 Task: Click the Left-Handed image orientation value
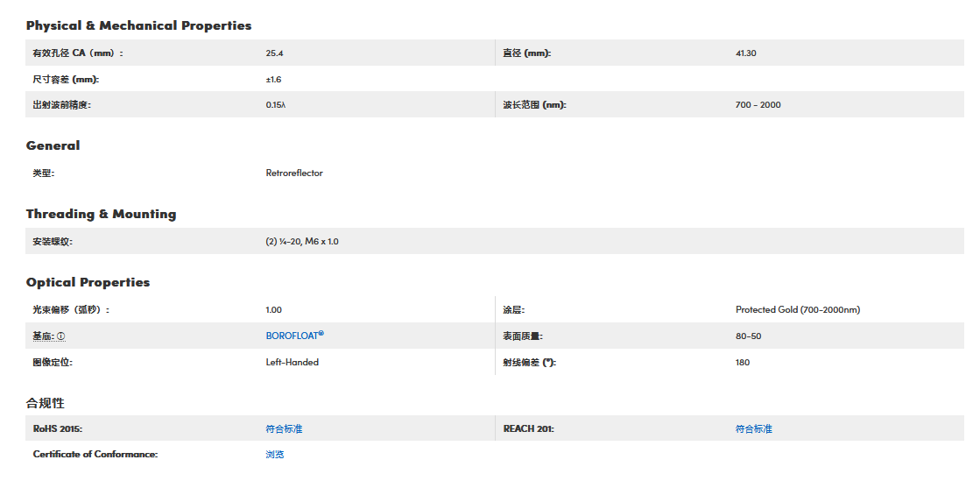pos(292,362)
